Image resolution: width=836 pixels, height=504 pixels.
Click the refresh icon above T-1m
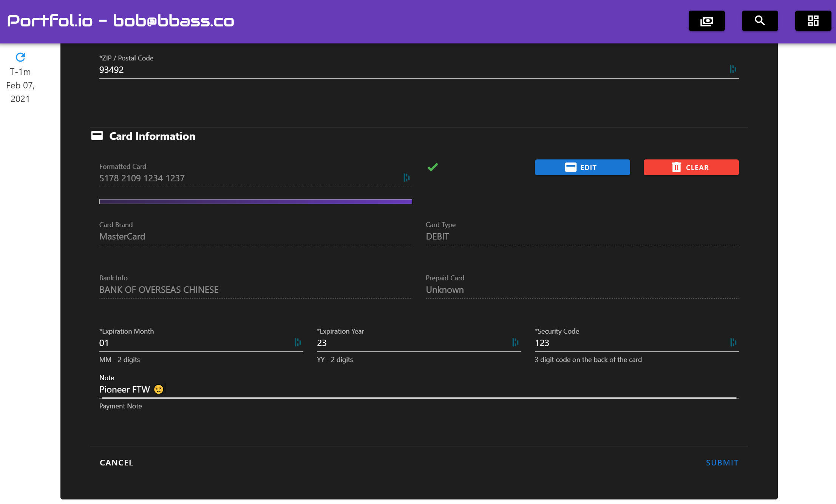tap(20, 57)
